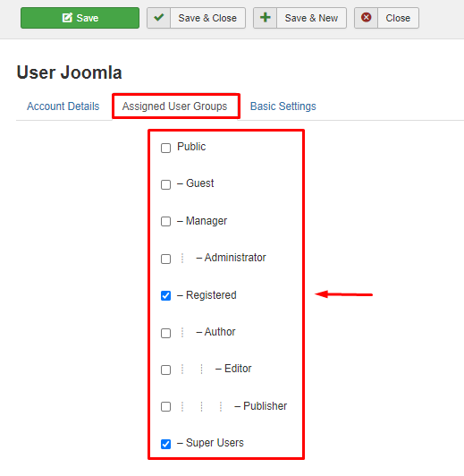The image size is (464, 476).
Task: Click the green plus icon
Action: pos(266,17)
